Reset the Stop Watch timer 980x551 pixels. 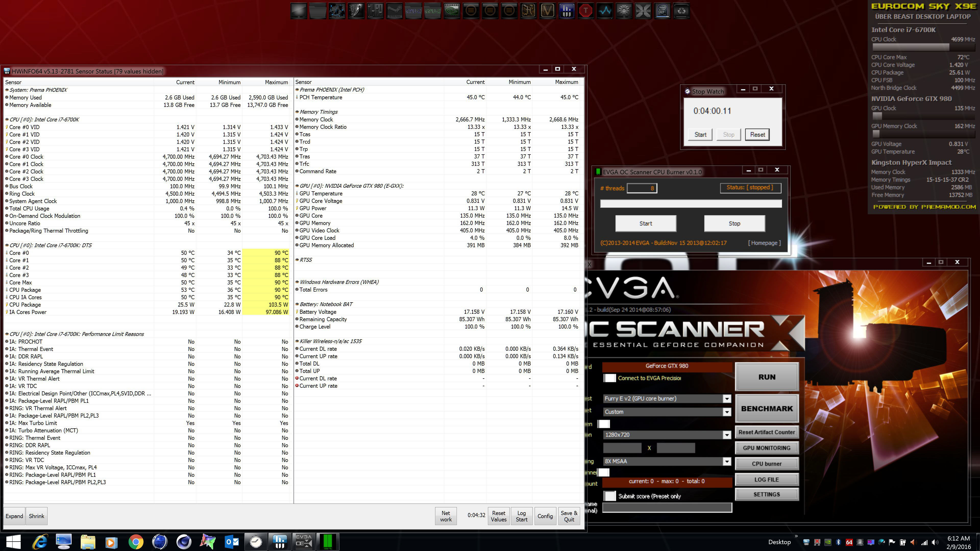tap(757, 135)
